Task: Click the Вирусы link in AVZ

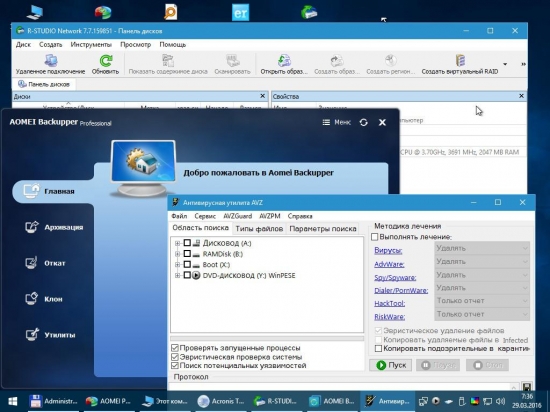Action: (388, 251)
